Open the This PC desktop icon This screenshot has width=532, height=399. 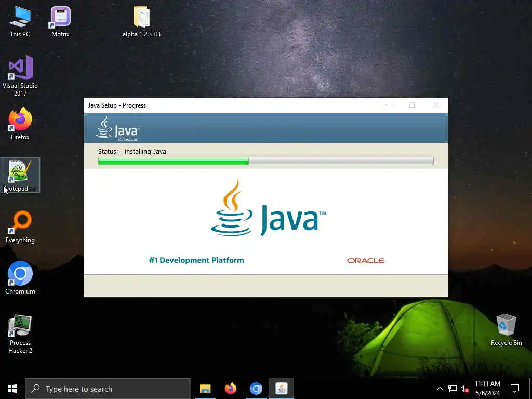coord(20,22)
